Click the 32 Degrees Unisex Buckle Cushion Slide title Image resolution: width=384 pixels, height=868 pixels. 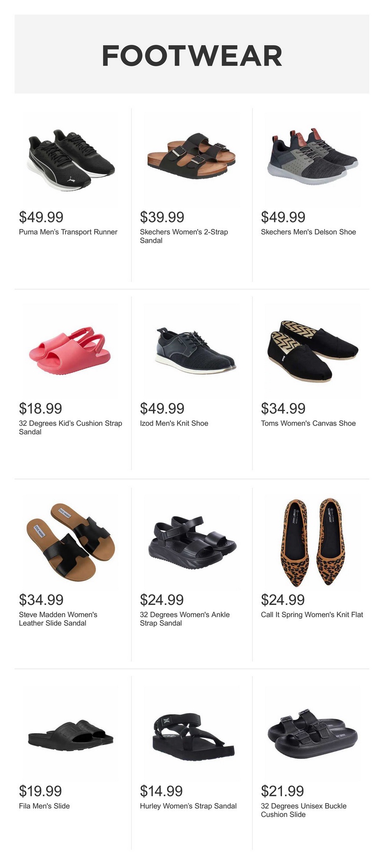[304, 810]
